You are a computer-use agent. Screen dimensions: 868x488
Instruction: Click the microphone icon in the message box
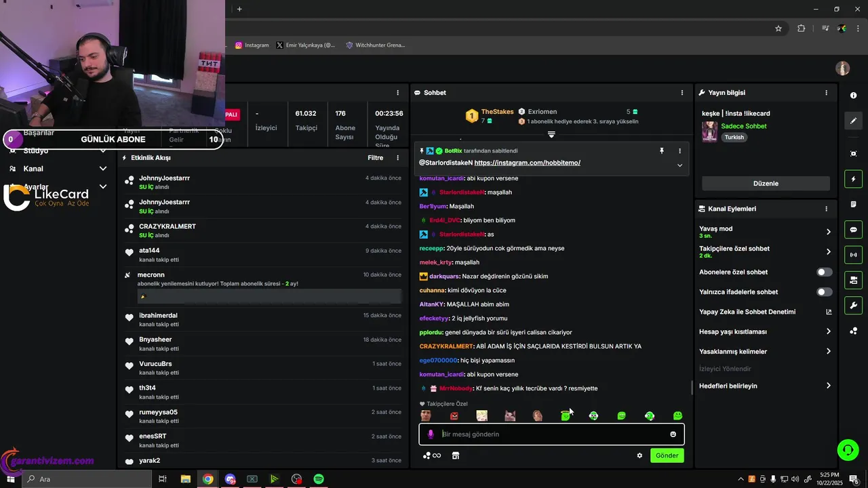point(430,434)
